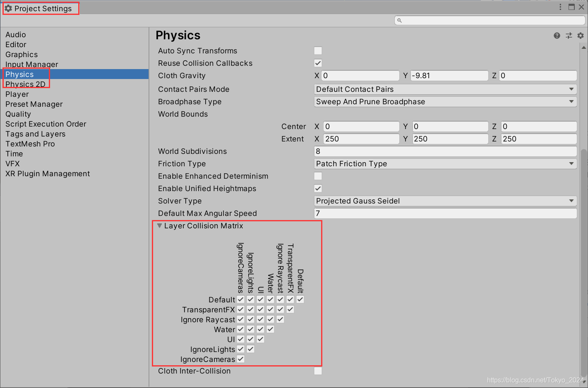Click World Subdivisions value field
The image size is (588, 388).
[x=445, y=151]
